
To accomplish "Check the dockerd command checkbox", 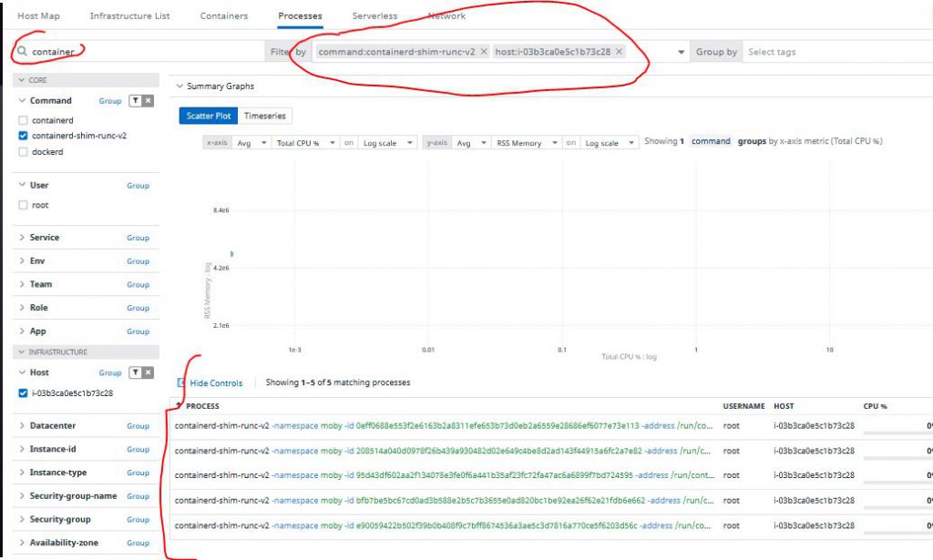I will coord(23,152).
